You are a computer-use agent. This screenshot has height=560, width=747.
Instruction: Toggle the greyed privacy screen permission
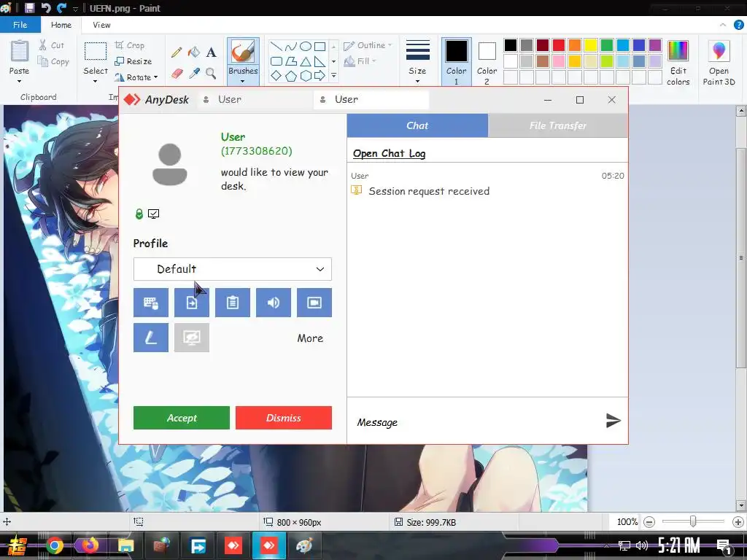[192, 338]
